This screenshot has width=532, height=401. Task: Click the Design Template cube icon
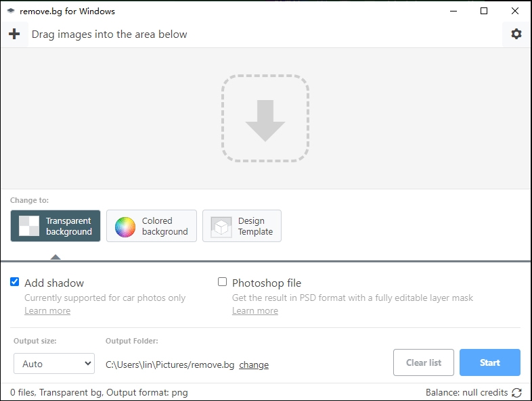pyautogui.click(x=221, y=227)
